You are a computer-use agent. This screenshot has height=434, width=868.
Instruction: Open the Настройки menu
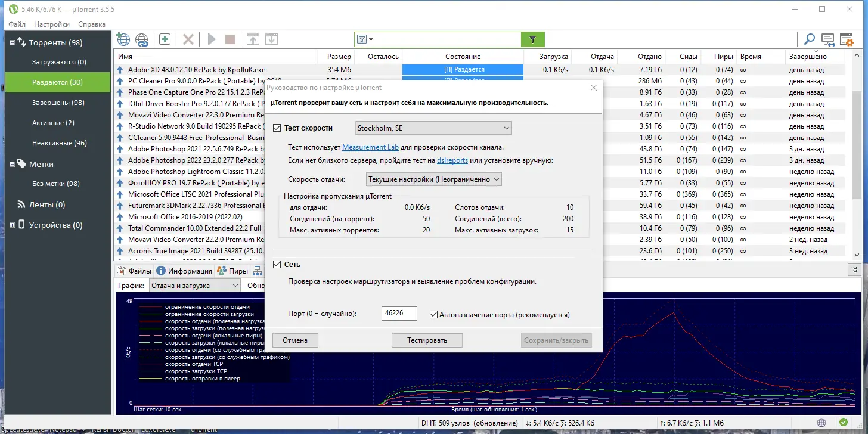point(52,24)
